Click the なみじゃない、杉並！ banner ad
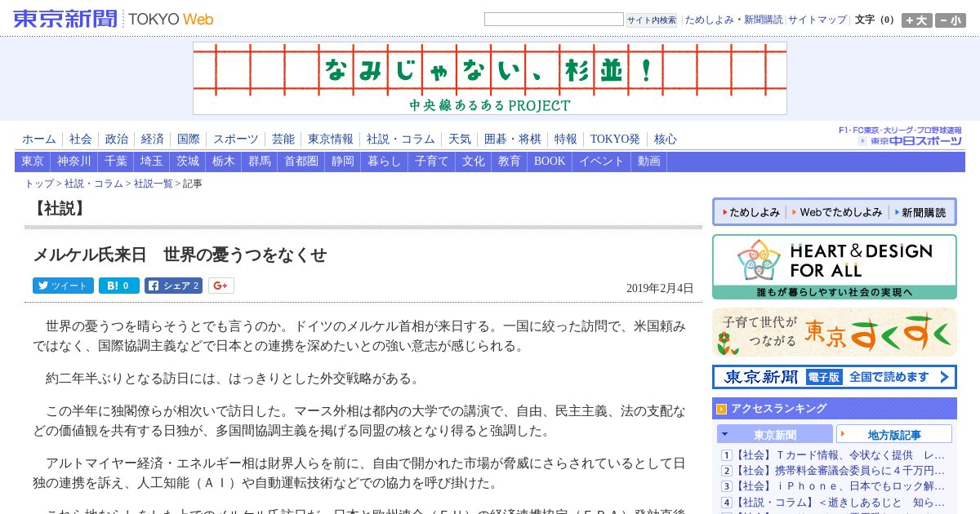Viewport: 980px width, 514px height. [x=490, y=78]
